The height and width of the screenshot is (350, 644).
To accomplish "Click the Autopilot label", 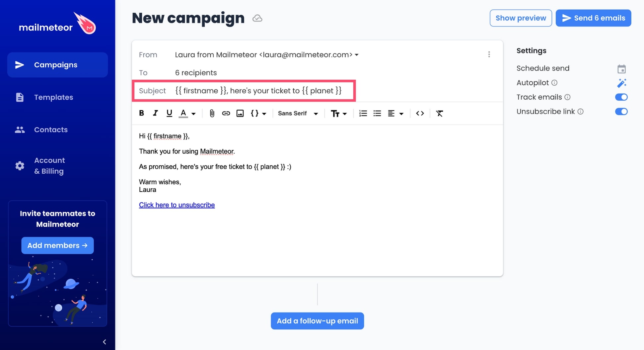I will pos(533,83).
